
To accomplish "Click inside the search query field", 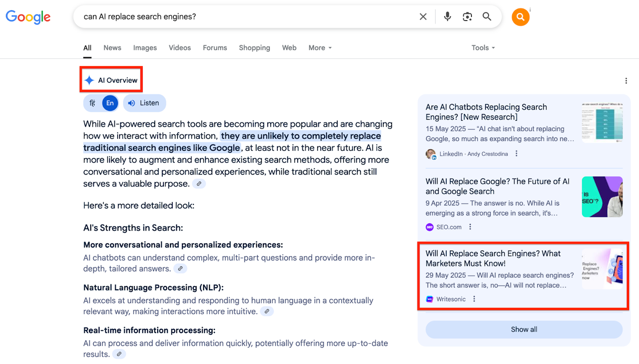I will click(x=246, y=17).
